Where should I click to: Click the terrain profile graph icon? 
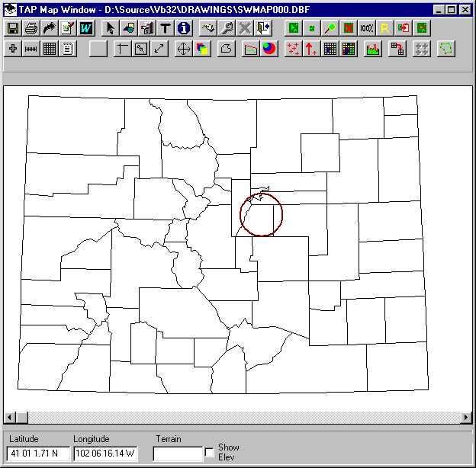(251, 49)
